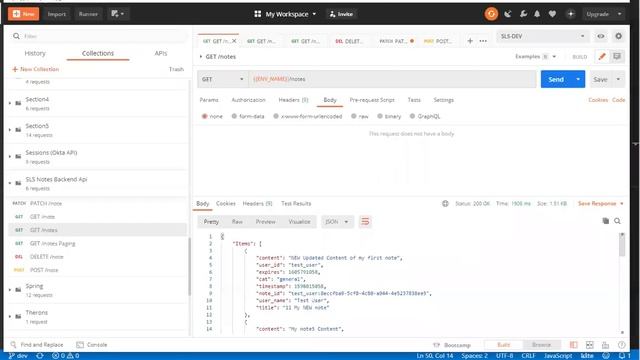Screen dimensions: 640x360
Task: Open the Test Results tab
Action: pos(296,203)
